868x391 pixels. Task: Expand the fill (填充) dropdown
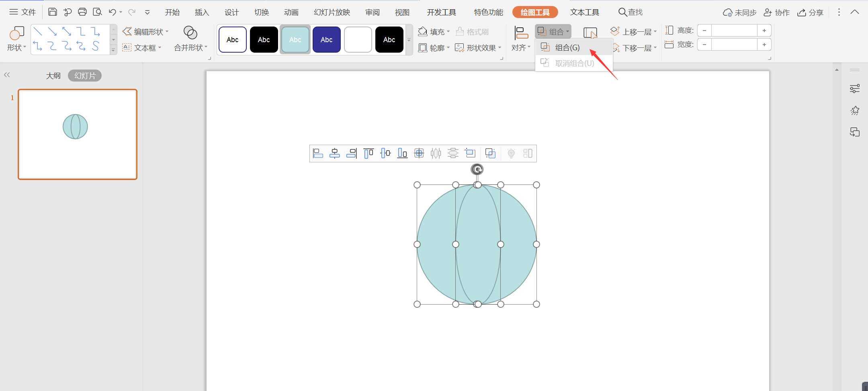tap(434, 32)
